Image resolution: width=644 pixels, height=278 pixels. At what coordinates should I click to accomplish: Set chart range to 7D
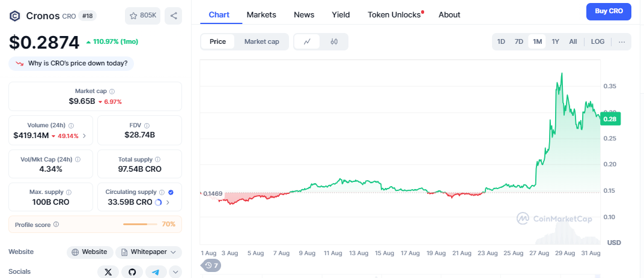coord(518,41)
